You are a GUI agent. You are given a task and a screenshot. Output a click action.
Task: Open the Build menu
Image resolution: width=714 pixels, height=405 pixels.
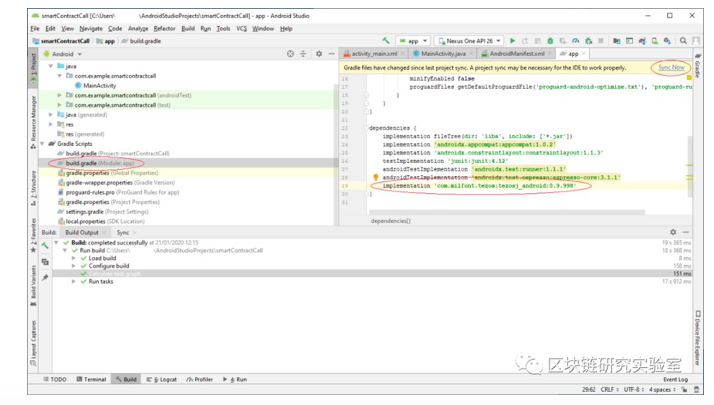(188, 28)
